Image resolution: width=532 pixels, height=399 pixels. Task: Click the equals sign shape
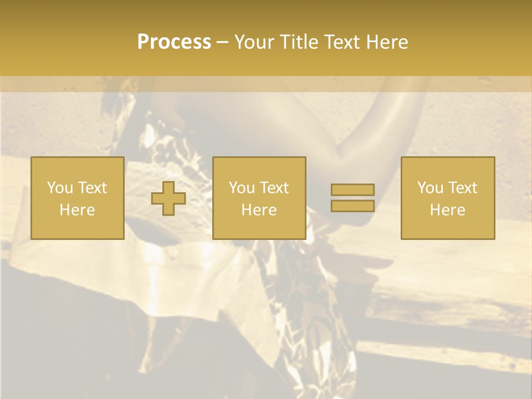click(352, 198)
